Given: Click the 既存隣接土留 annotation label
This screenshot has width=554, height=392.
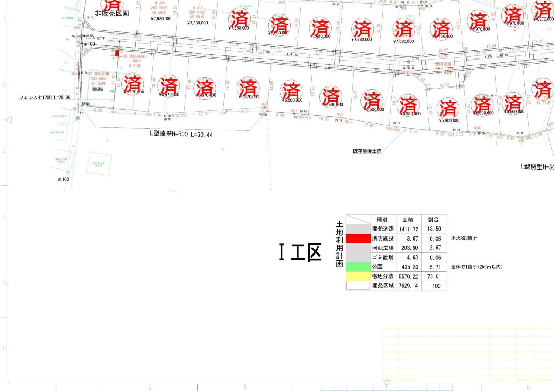Looking at the screenshot, I should pos(367,151).
